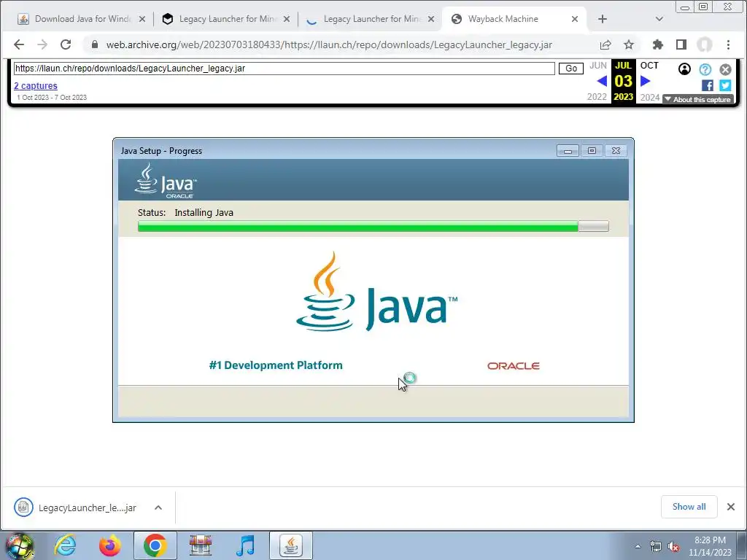747x560 pixels.
Task: Switch to the loading Legacy Launcher tab
Action: [370, 19]
